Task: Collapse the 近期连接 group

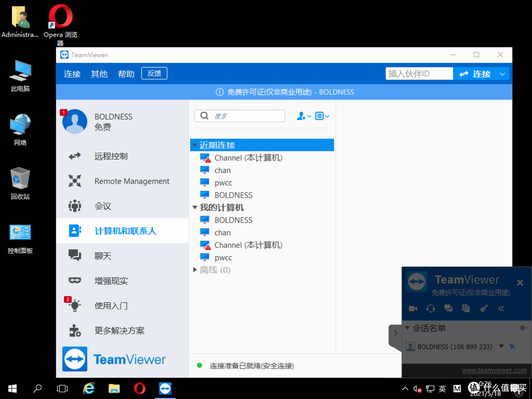Action: [195, 145]
